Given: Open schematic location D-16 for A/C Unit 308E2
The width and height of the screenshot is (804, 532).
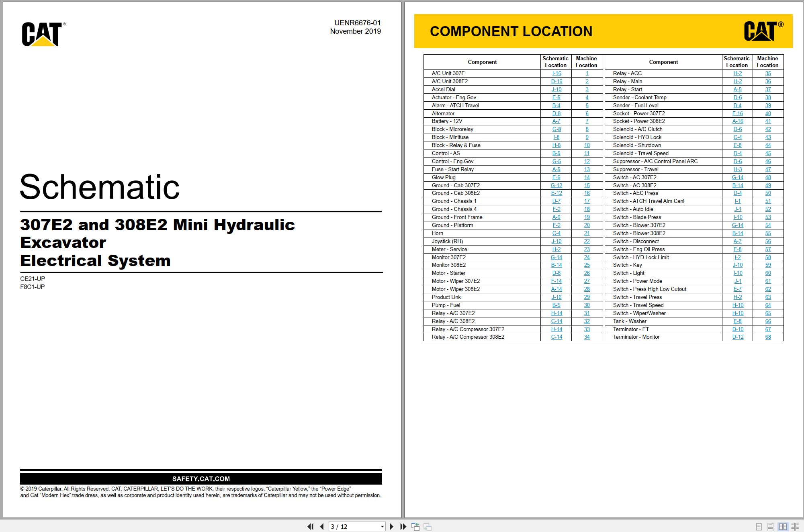Looking at the screenshot, I should click(556, 81).
